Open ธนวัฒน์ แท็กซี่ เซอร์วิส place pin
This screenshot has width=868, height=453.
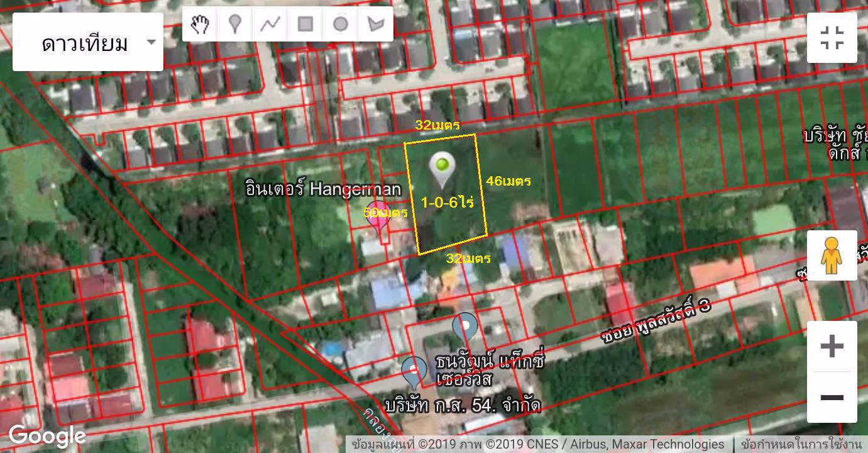coord(465,328)
